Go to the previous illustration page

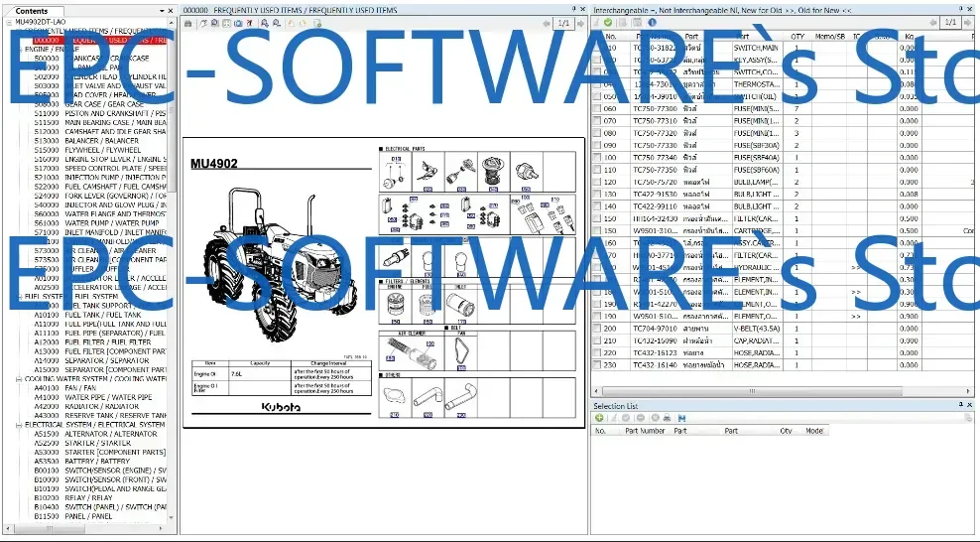[547, 23]
